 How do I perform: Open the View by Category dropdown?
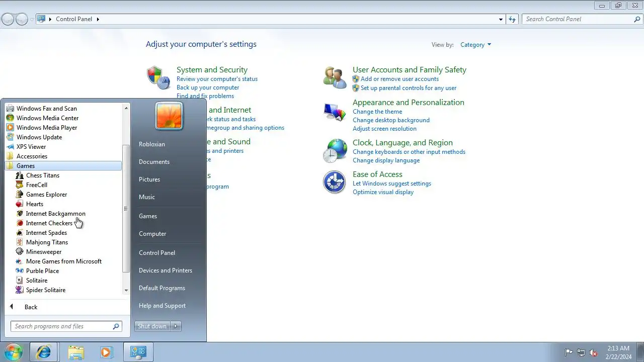[475, 45]
